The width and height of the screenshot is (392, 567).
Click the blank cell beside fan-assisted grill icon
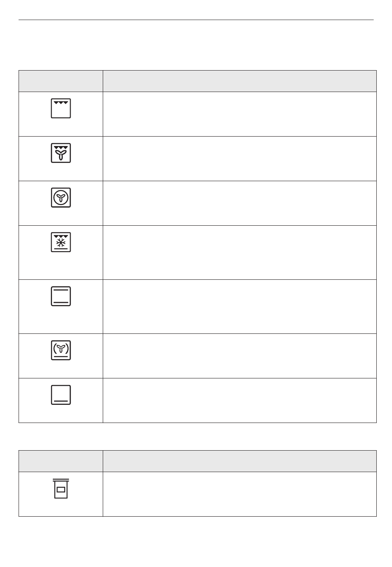coord(240,158)
